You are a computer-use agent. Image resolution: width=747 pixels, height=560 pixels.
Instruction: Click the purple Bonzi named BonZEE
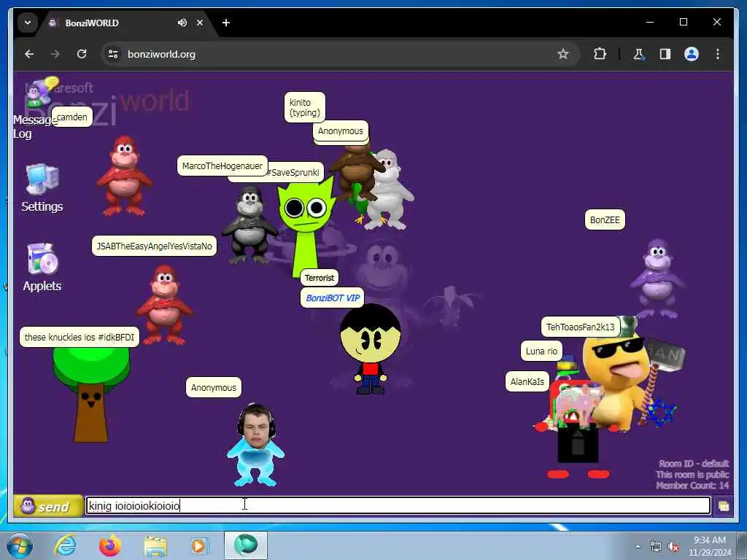pyautogui.click(x=657, y=279)
